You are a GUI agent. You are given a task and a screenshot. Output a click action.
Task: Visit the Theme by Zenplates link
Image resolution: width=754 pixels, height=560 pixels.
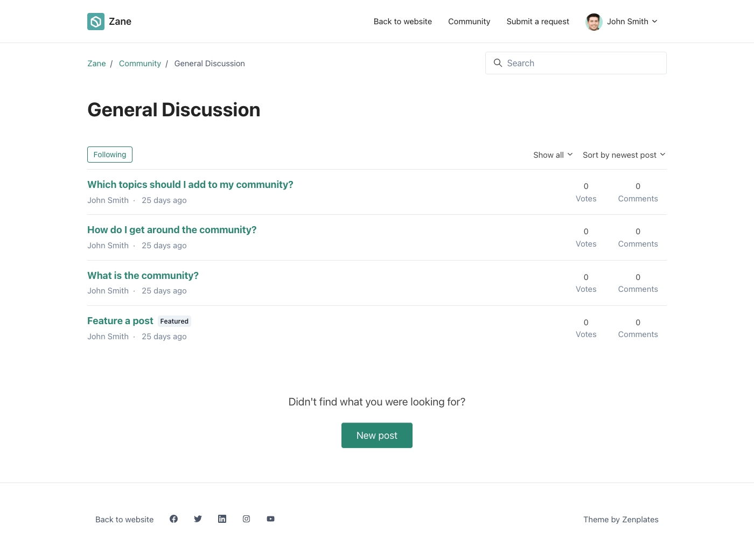tap(620, 520)
